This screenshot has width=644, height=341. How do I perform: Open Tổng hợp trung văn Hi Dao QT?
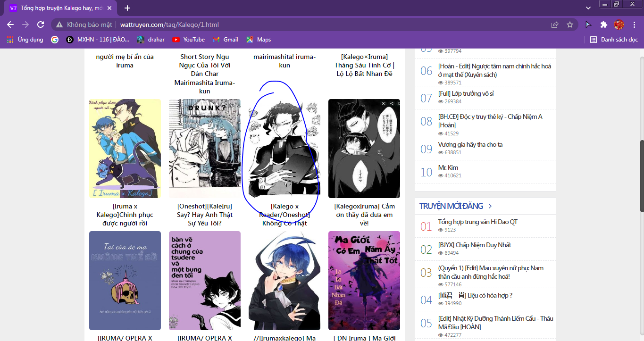coord(477,222)
